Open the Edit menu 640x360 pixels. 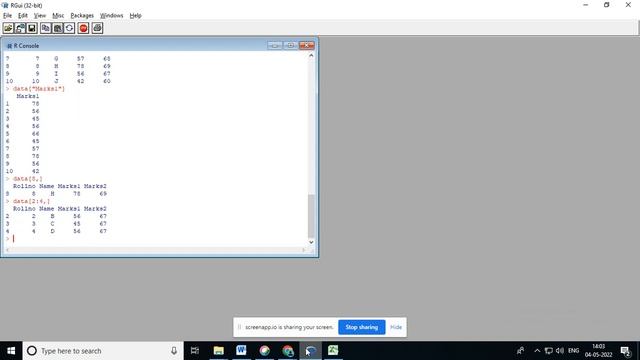pyautogui.click(x=23, y=16)
